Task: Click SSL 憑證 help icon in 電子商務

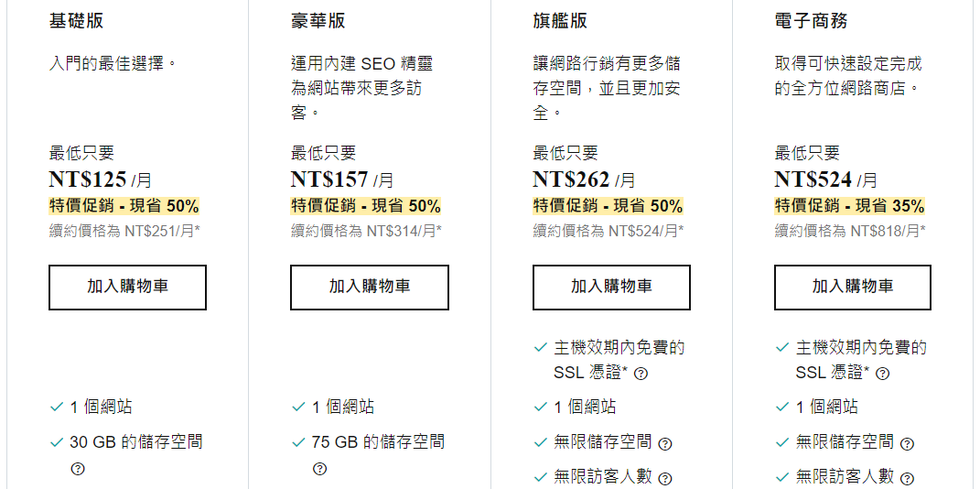Action: [883, 374]
